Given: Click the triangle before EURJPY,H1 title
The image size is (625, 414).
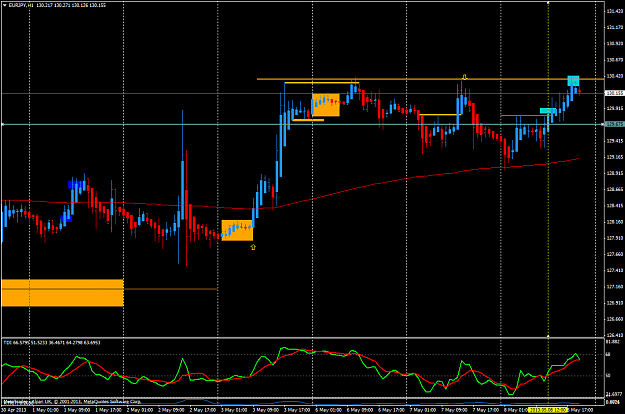Looking at the screenshot, I should 4,5.
